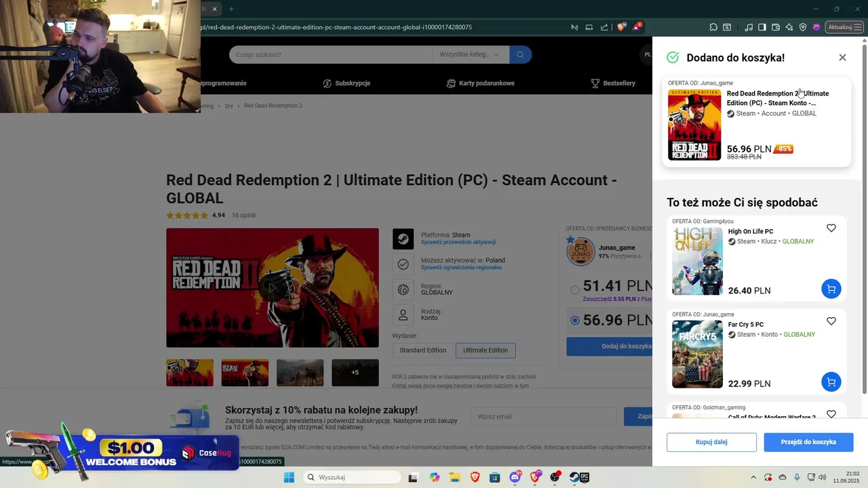The height and width of the screenshot is (488, 868).
Task: Click the Wpisz email newsletter field
Action: tap(543, 416)
